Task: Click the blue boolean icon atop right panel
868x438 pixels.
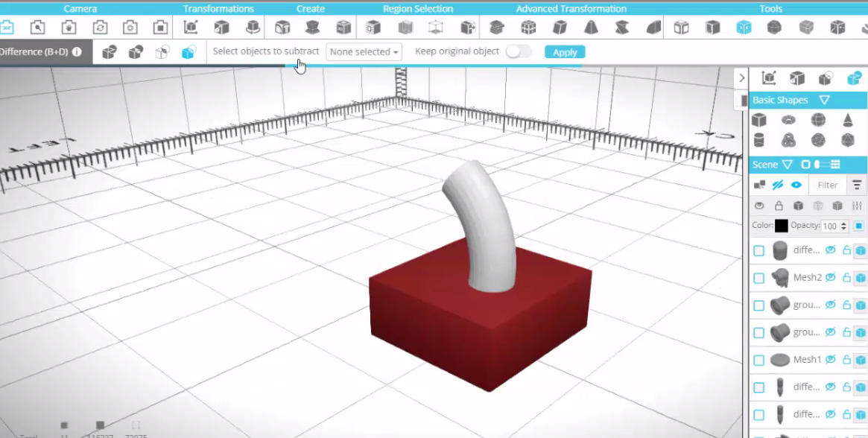Action: (x=854, y=78)
